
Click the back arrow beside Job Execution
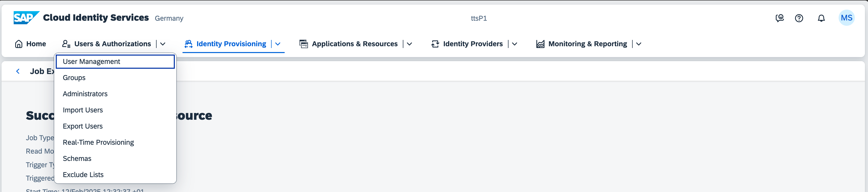18,71
